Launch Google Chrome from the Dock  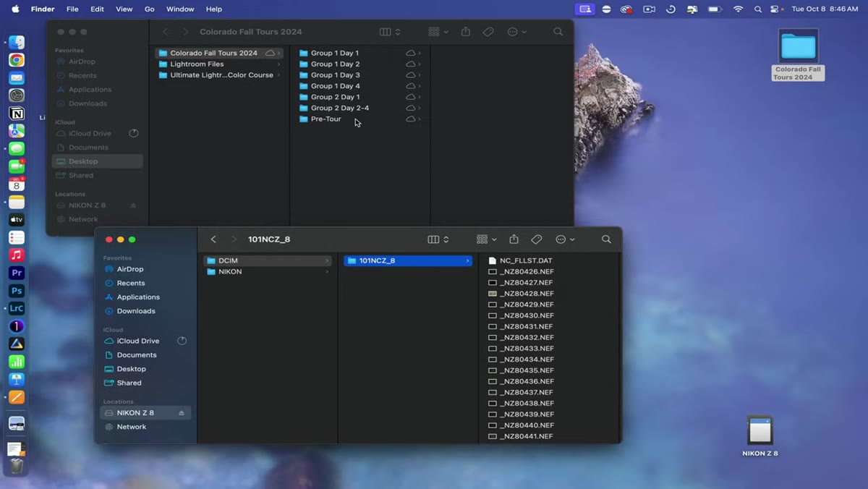point(17,60)
